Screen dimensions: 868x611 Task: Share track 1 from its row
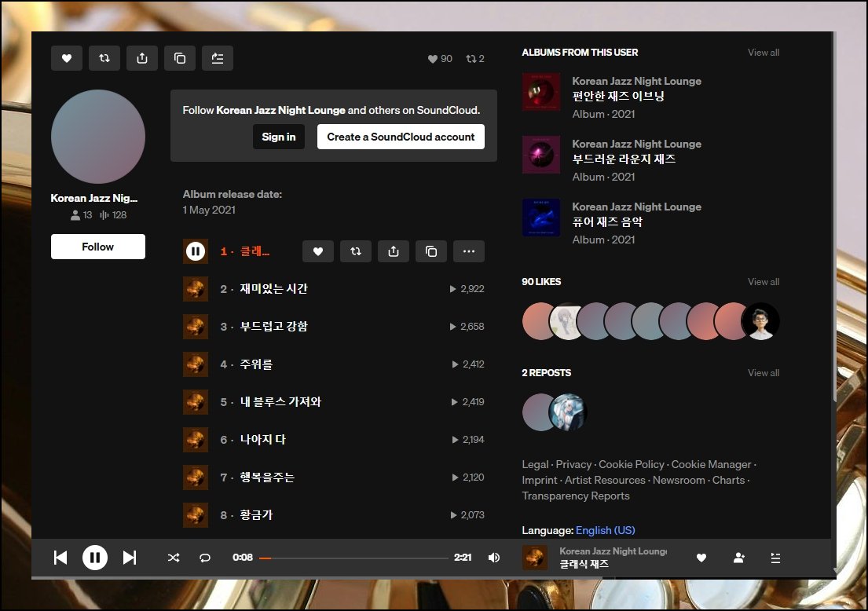point(393,251)
